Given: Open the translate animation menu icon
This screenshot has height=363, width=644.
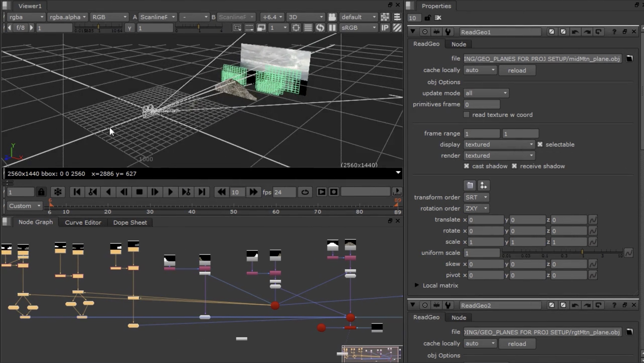Looking at the screenshot, I should pos(593,220).
